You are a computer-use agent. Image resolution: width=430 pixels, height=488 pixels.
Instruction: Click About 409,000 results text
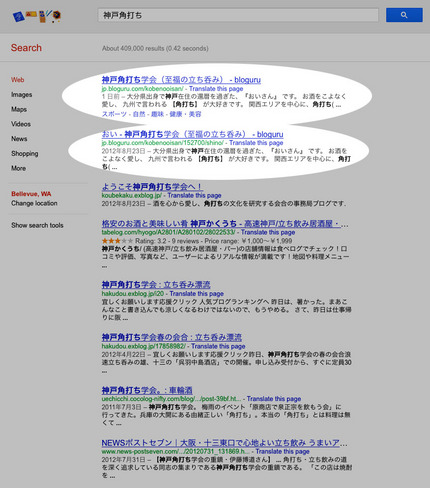point(155,48)
